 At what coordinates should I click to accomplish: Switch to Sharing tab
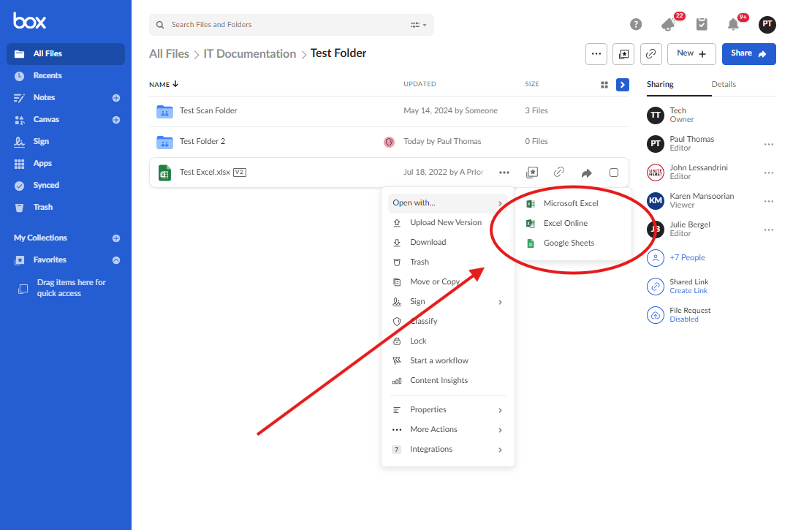click(660, 84)
